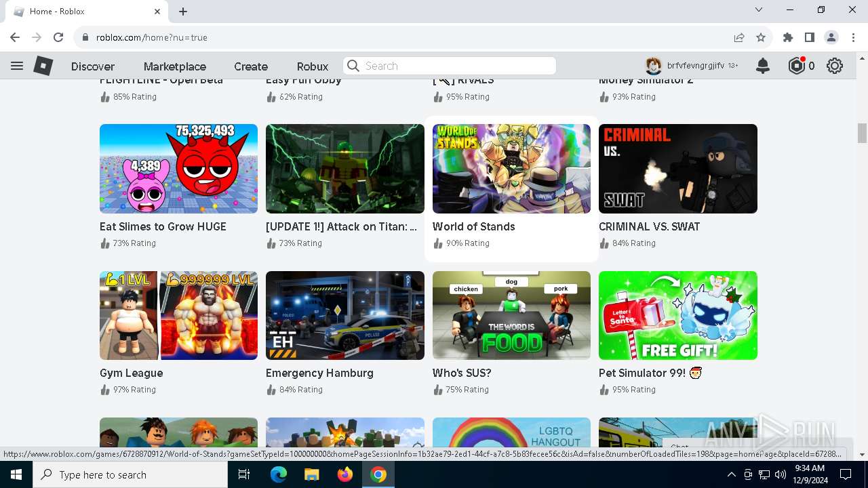868x488 pixels.
Task: Click the Roblox logo icon
Action: point(43,66)
